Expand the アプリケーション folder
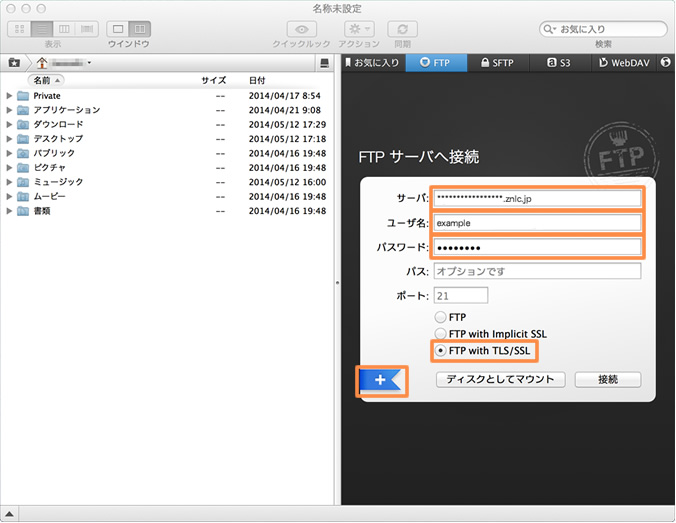Viewport: 676px width, 523px height. click(x=9, y=110)
